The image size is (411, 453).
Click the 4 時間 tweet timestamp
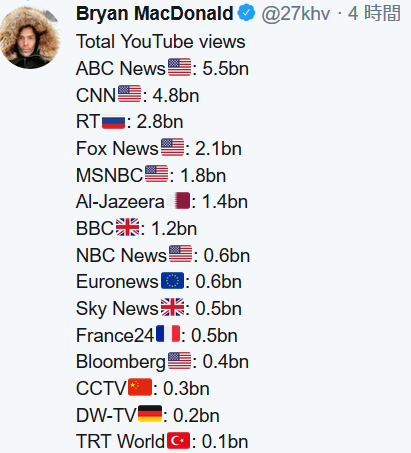click(374, 14)
